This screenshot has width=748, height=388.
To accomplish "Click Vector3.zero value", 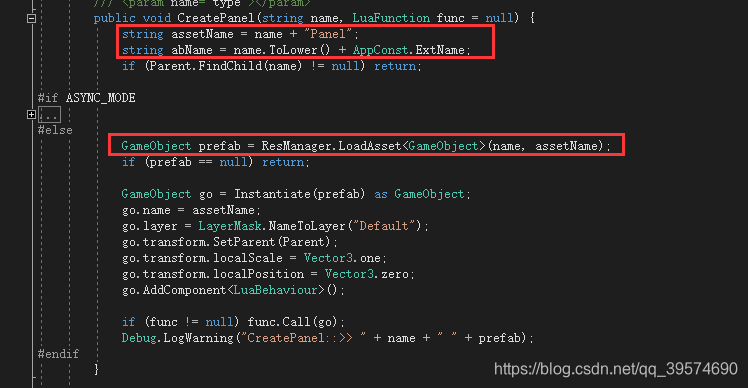I will click(x=366, y=274).
